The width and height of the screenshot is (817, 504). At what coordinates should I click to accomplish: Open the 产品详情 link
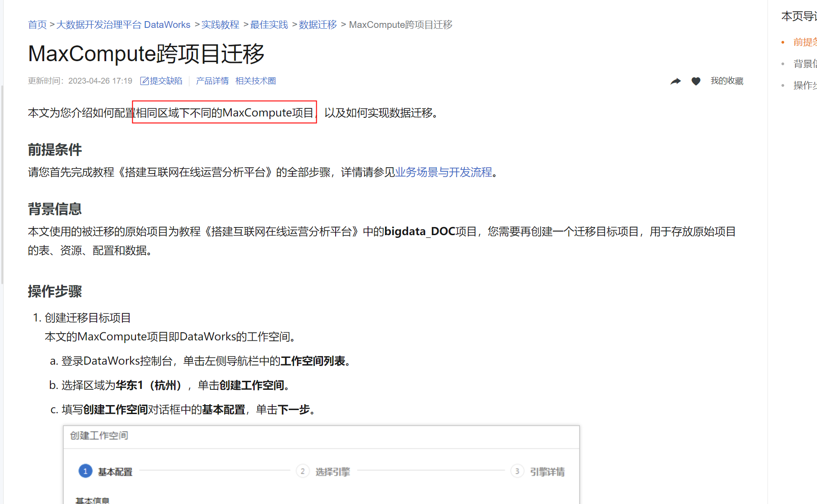pyautogui.click(x=212, y=81)
